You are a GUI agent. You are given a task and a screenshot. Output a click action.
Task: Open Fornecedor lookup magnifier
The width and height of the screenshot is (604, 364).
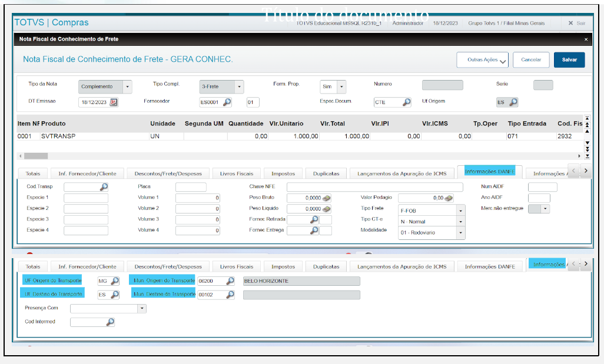pyautogui.click(x=227, y=102)
